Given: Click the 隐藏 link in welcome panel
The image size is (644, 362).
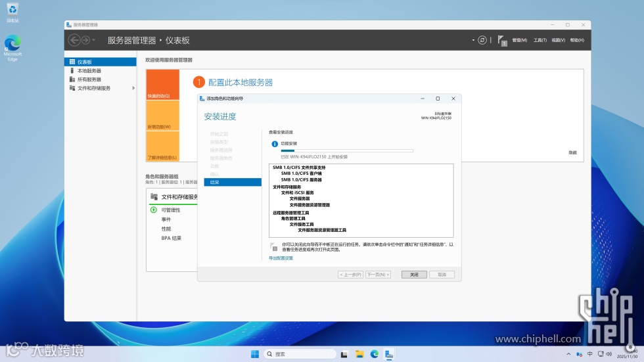Looking at the screenshot, I should [x=572, y=152].
